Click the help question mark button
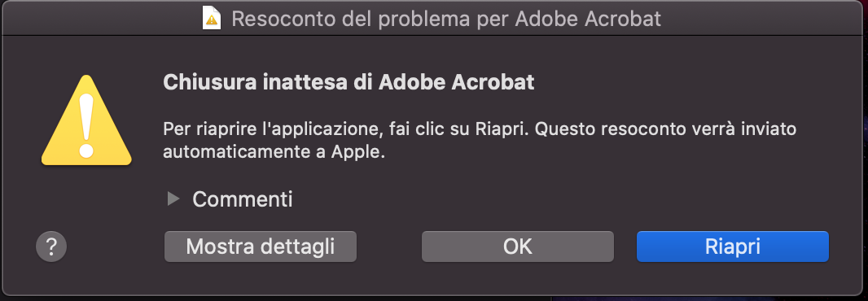 click(51, 246)
